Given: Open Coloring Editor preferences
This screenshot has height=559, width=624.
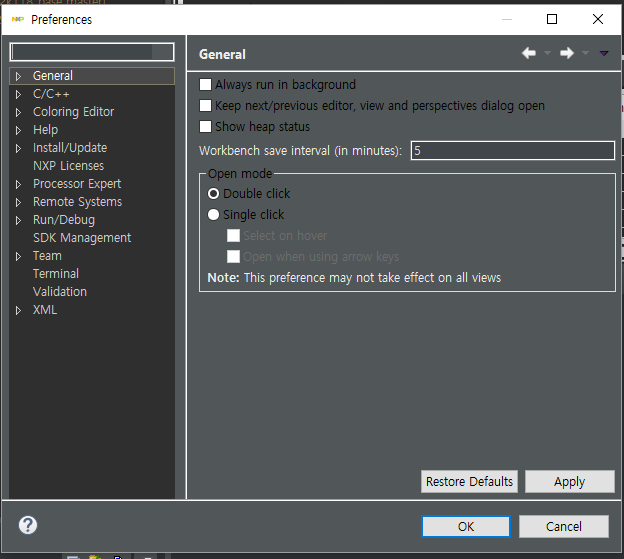Looking at the screenshot, I should [x=74, y=112].
